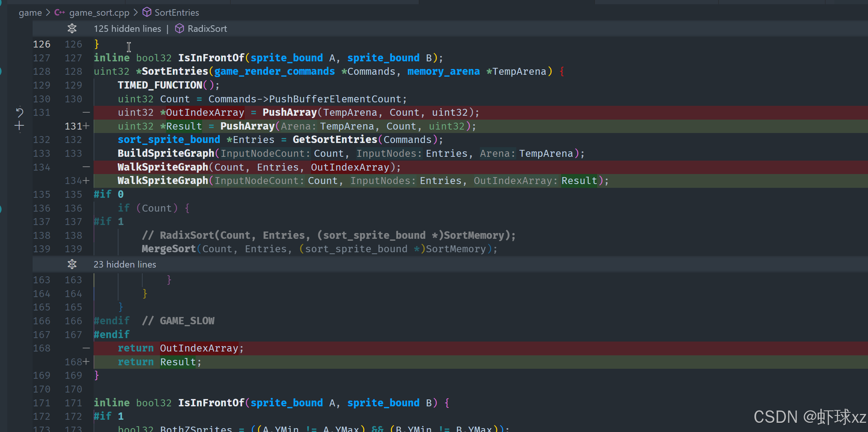Click minus marker on deleted line 134
The width and height of the screenshot is (868, 432).
(x=86, y=167)
